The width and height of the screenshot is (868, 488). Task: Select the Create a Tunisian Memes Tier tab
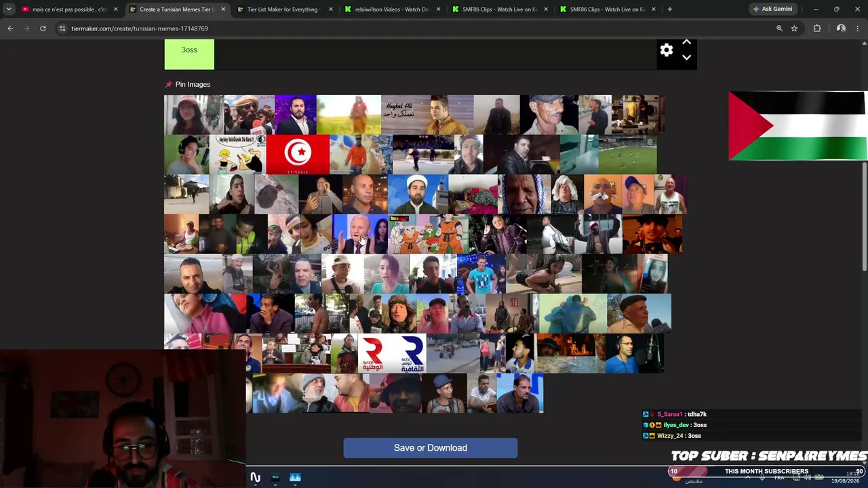pyautogui.click(x=176, y=9)
